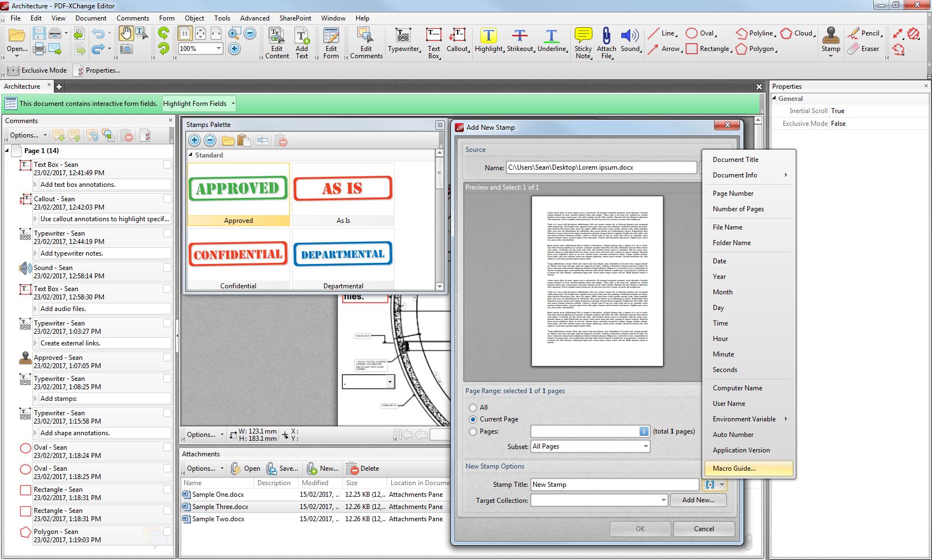Click Add New beside Target Collection
Screen dimensions: 932x560
pos(698,500)
